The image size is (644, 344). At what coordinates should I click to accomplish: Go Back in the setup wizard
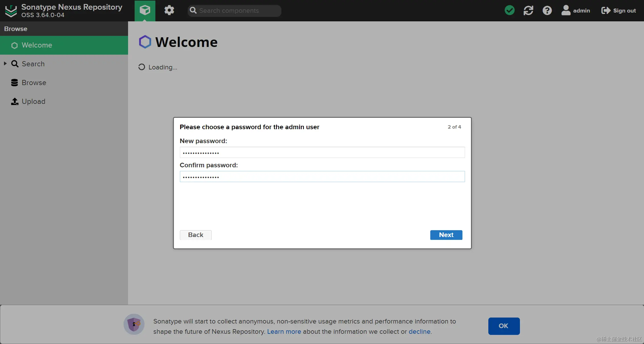196,235
